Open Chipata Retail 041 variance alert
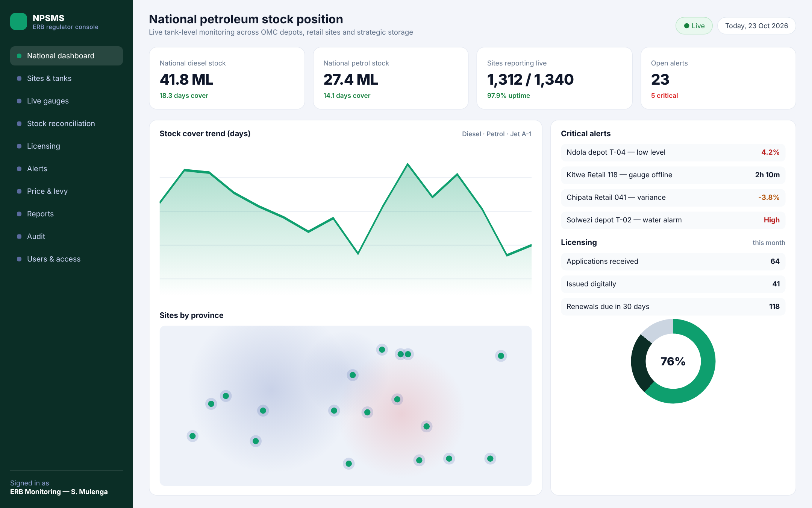This screenshot has width=812, height=508. [x=673, y=198]
